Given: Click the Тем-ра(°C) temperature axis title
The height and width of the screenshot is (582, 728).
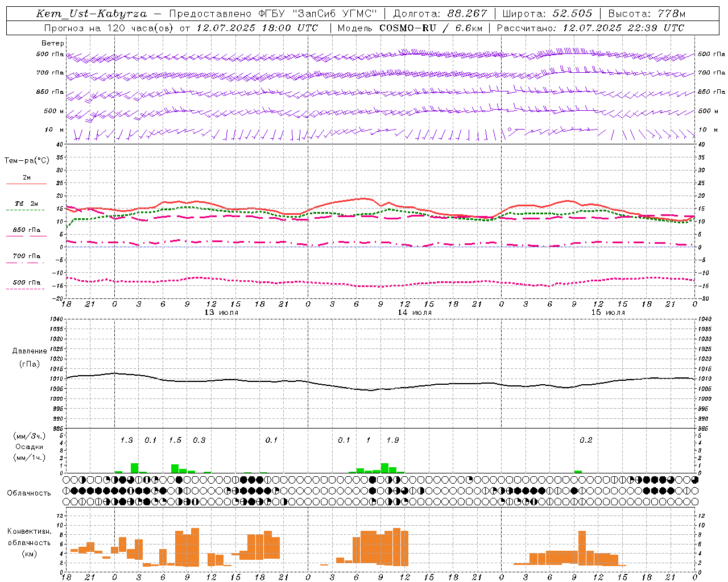Looking at the screenshot, I should 27,161.
